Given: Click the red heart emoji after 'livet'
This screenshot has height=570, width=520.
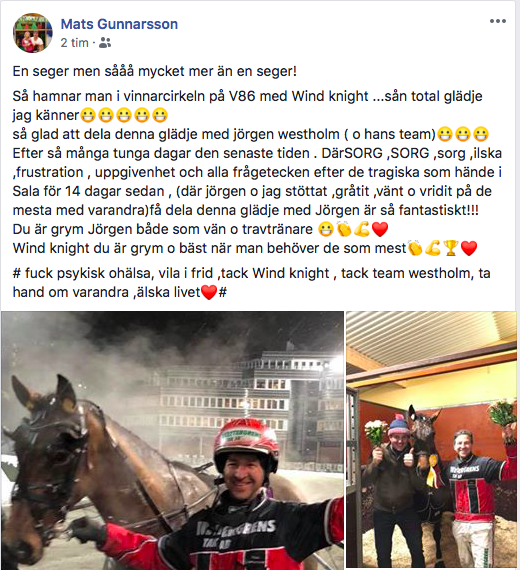Looking at the screenshot, I should point(209,292).
